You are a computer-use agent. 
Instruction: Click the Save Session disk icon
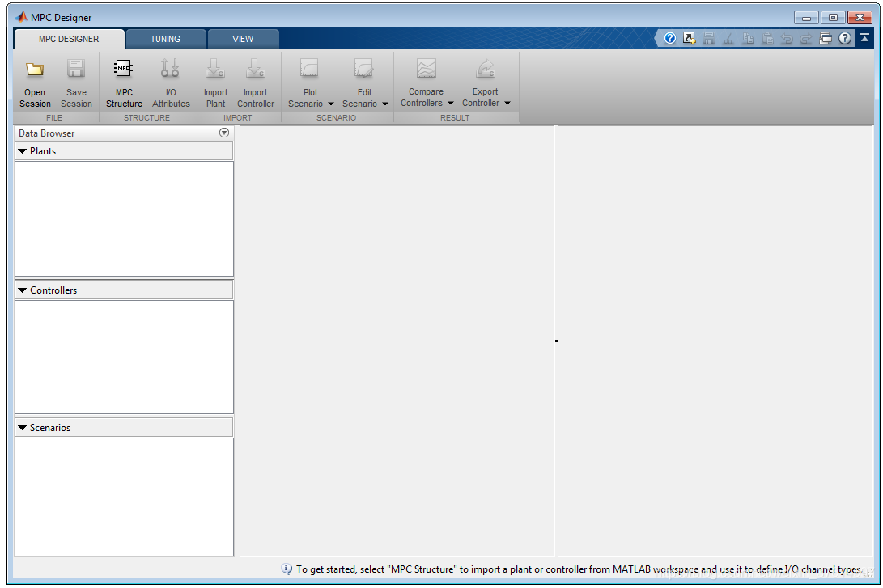pyautogui.click(x=76, y=70)
